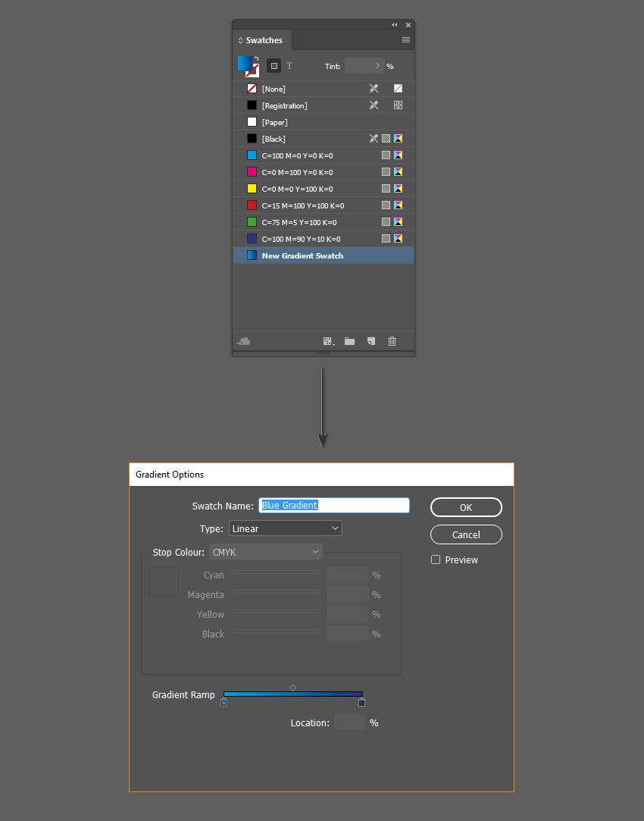The image size is (644, 821).
Task: Expand the Tint slider arrow
Action: pyautogui.click(x=378, y=66)
